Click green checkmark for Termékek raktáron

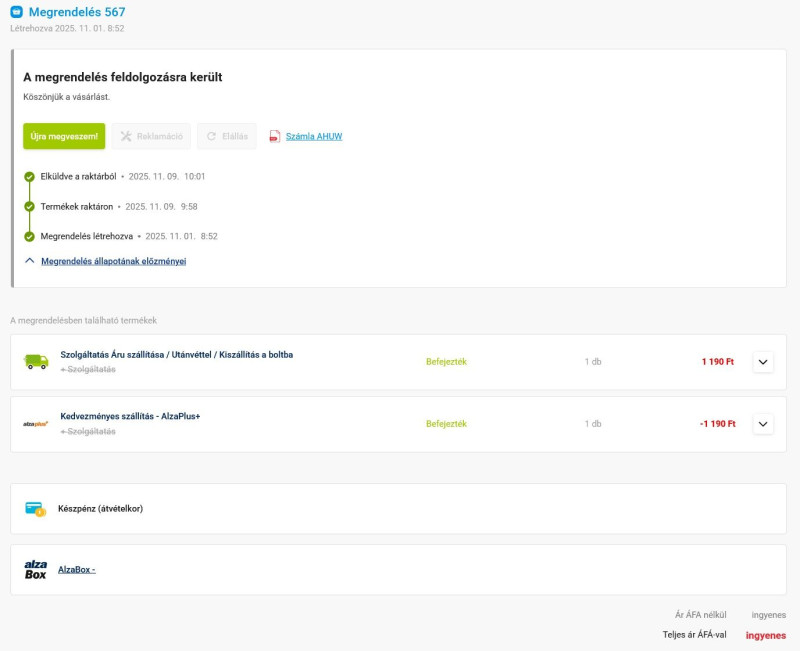click(x=29, y=206)
